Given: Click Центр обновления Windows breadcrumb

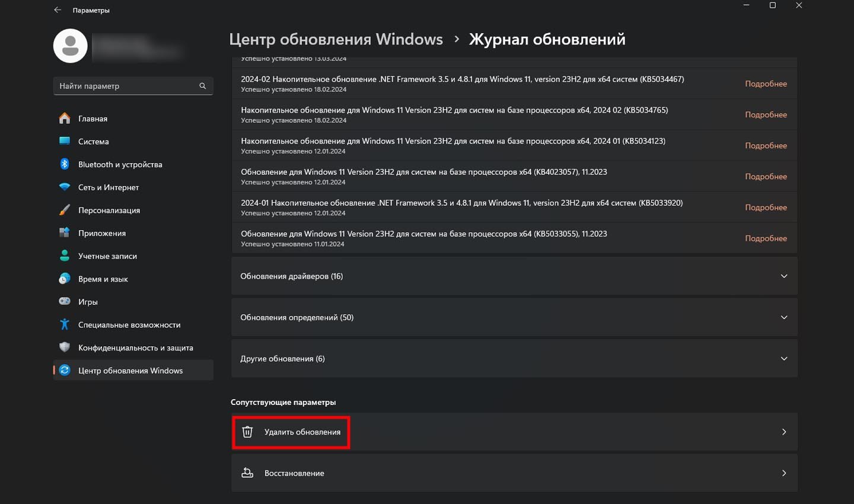Looking at the screenshot, I should tap(336, 39).
